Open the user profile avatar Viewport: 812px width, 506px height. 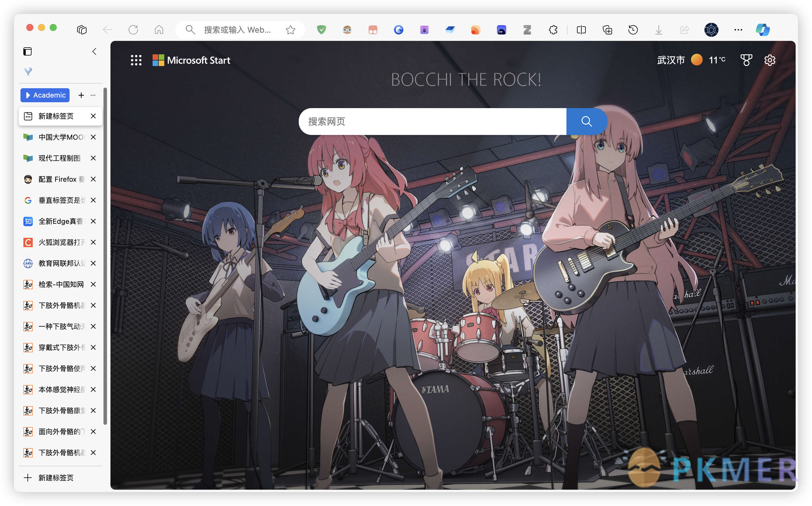pyautogui.click(x=711, y=30)
